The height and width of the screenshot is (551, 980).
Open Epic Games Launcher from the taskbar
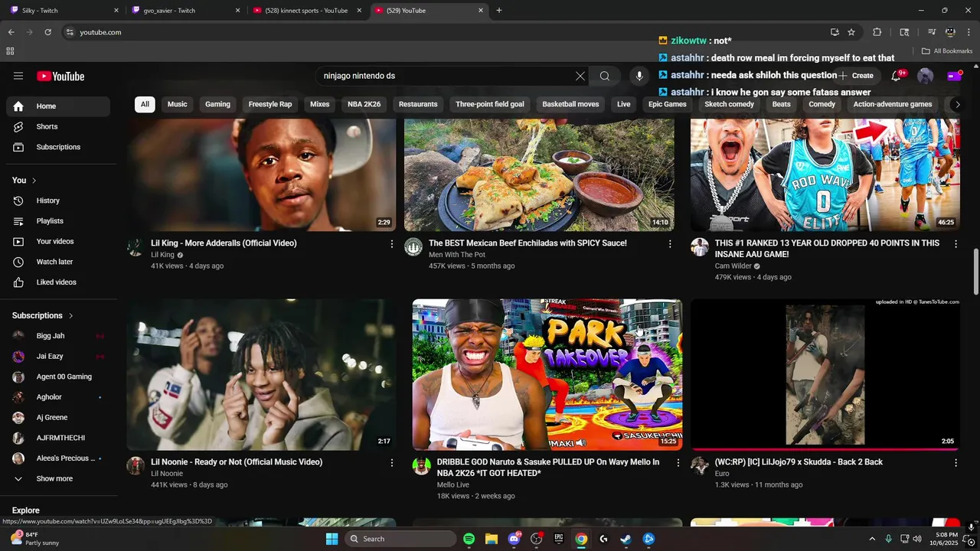[x=559, y=539]
